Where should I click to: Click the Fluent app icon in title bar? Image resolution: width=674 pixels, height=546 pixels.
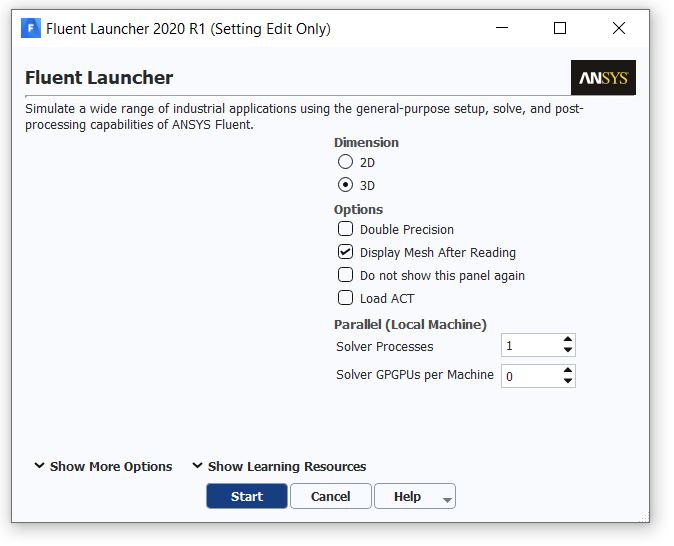tap(31, 28)
